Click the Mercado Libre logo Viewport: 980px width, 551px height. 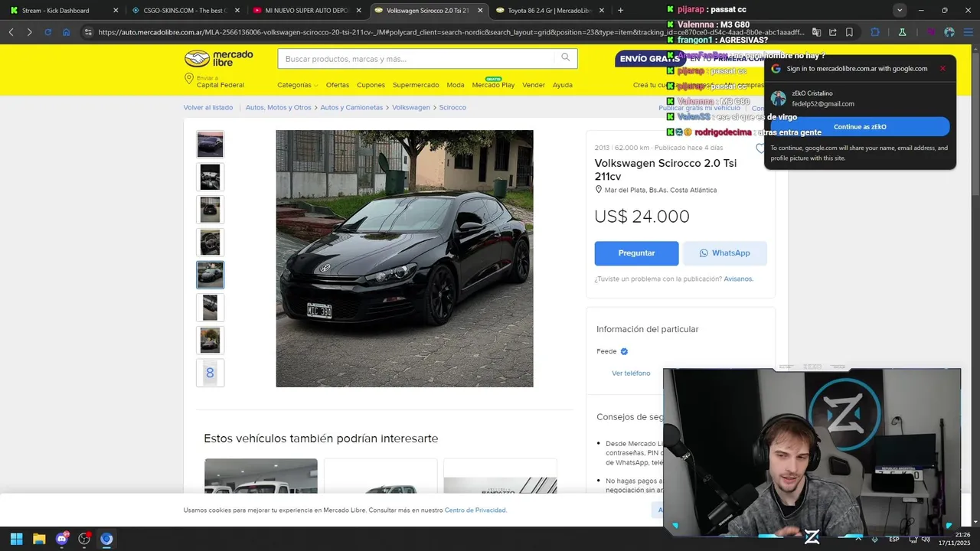point(219,58)
